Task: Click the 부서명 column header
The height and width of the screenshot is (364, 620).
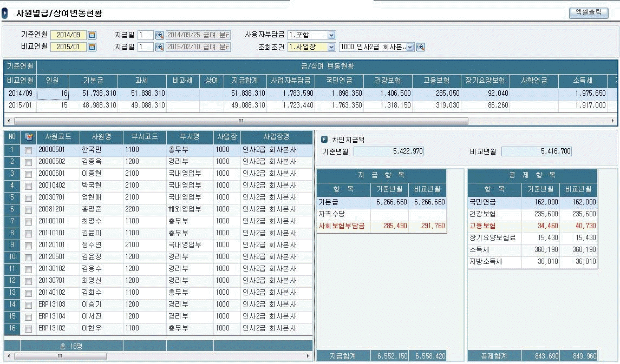Action: (190, 136)
